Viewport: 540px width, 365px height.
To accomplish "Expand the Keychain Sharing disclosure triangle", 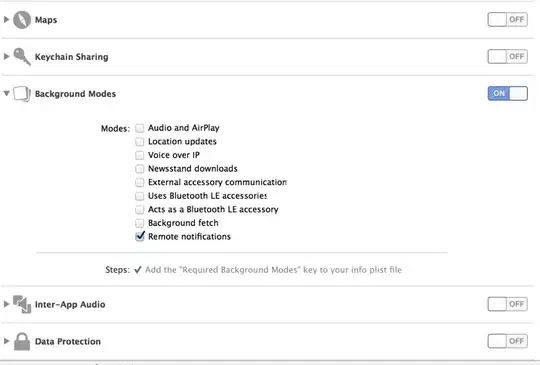I will pyautogui.click(x=6, y=56).
